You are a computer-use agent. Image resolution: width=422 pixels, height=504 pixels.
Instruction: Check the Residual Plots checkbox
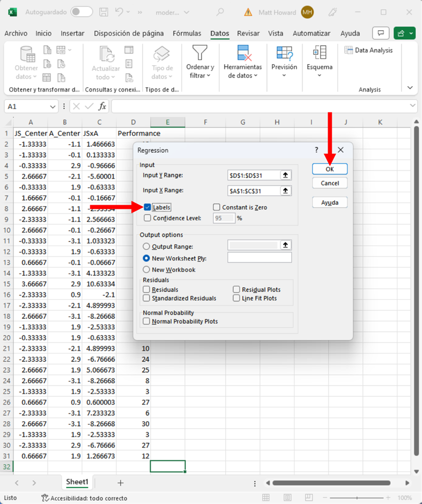pyautogui.click(x=237, y=290)
